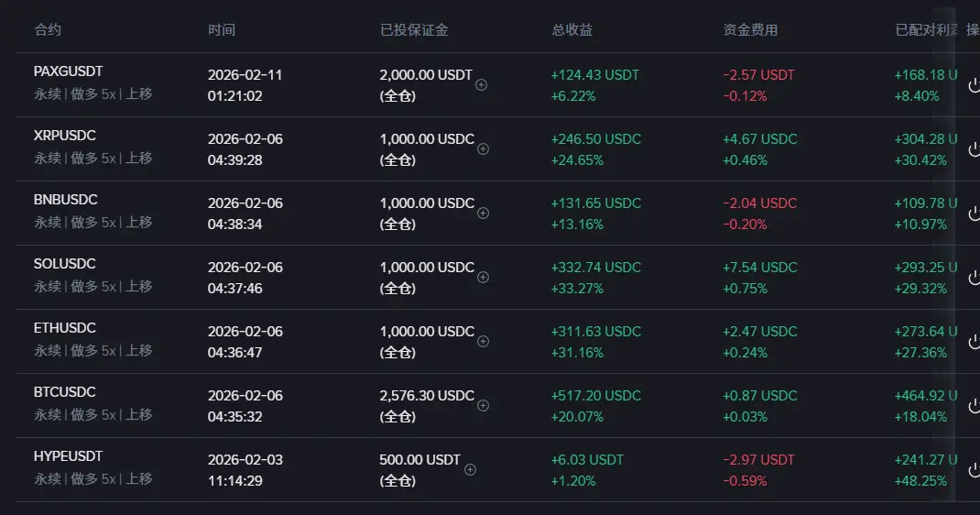Turn off the HYPEUSDT bot
The image size is (980, 515).
tap(974, 470)
